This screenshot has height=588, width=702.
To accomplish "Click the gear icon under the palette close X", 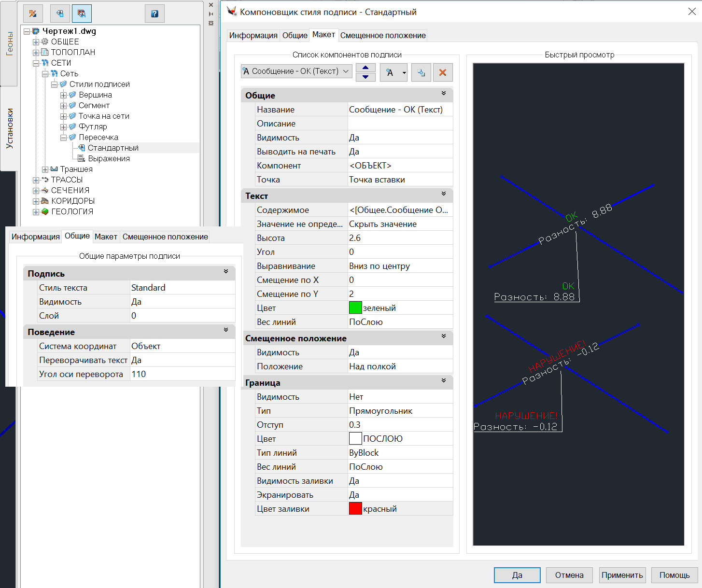I will tap(211, 23).
